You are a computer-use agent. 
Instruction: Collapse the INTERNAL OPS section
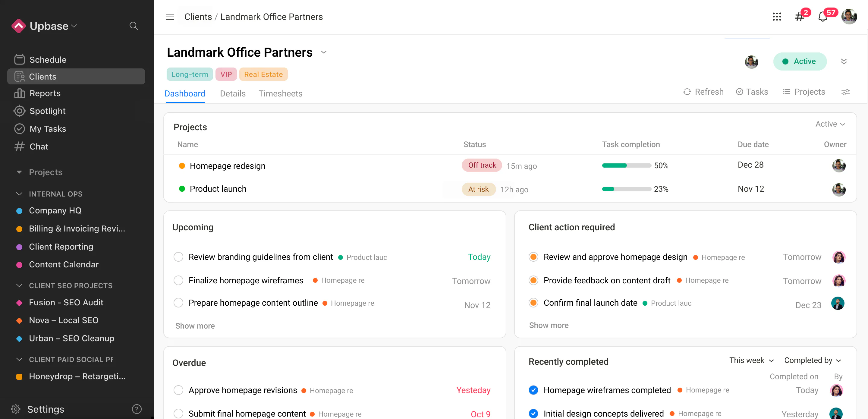pyautogui.click(x=19, y=194)
